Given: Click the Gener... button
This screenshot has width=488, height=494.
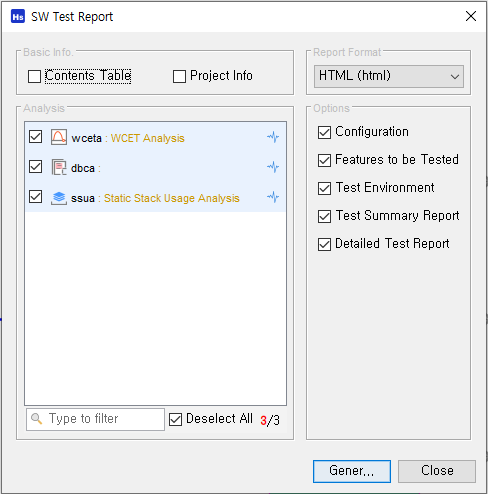Looking at the screenshot, I should click(352, 471).
